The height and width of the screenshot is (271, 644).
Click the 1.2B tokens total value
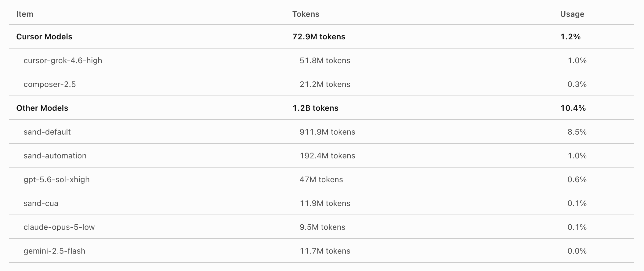[x=315, y=108]
